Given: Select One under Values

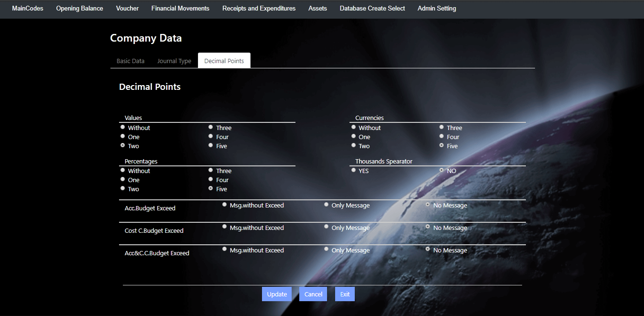Looking at the screenshot, I should click(x=123, y=136).
